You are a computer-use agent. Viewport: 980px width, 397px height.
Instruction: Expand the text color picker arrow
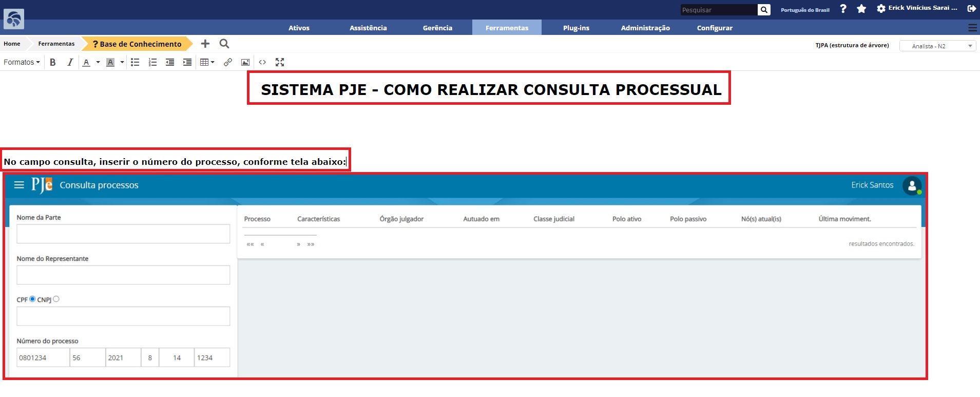click(x=98, y=62)
